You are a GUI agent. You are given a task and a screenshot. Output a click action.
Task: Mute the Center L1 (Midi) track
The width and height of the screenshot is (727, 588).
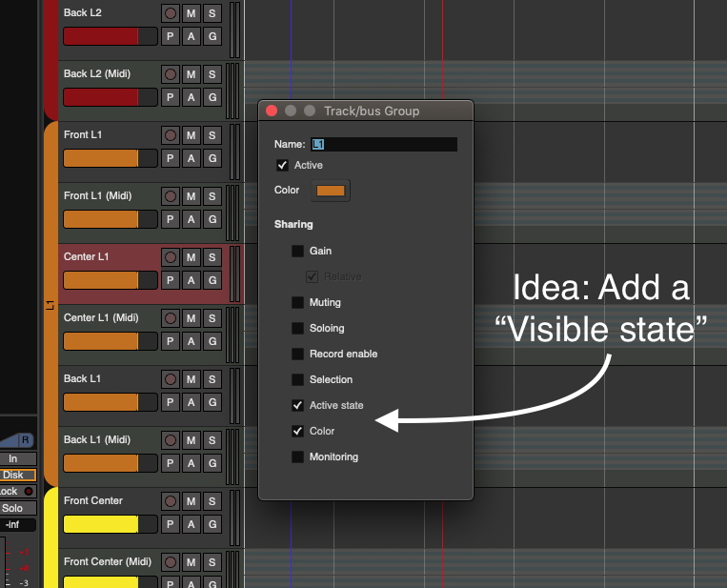point(191,318)
